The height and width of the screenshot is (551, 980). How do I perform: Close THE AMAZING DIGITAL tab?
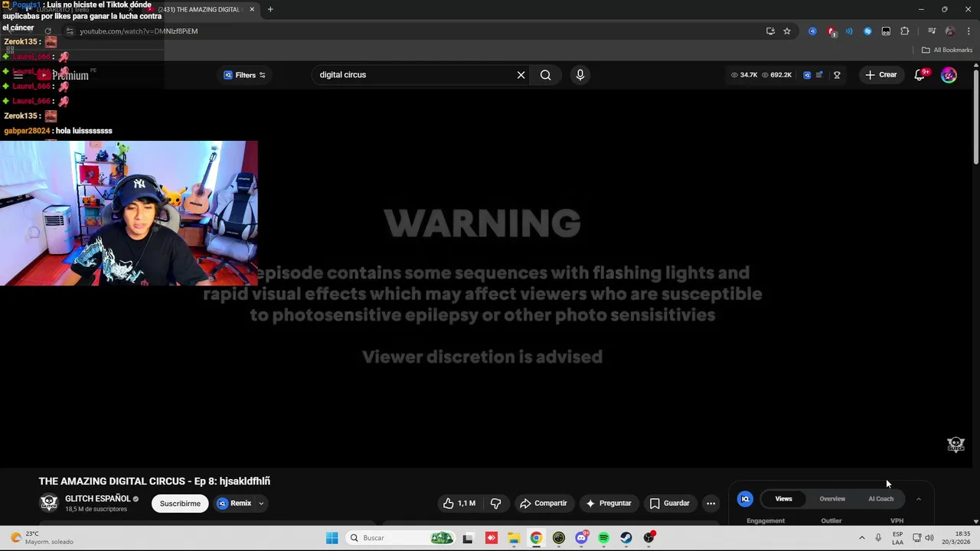251,9
